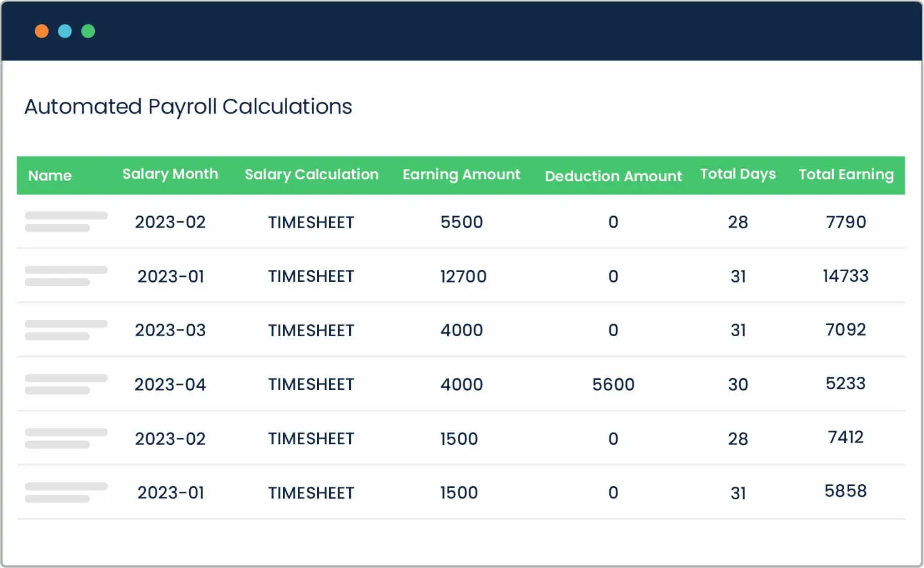Open the name placeholder in first row

point(66,222)
